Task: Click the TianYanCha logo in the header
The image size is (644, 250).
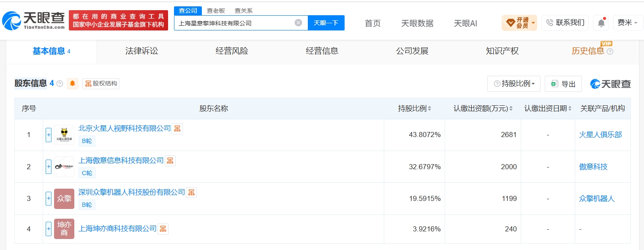Action: [x=34, y=20]
